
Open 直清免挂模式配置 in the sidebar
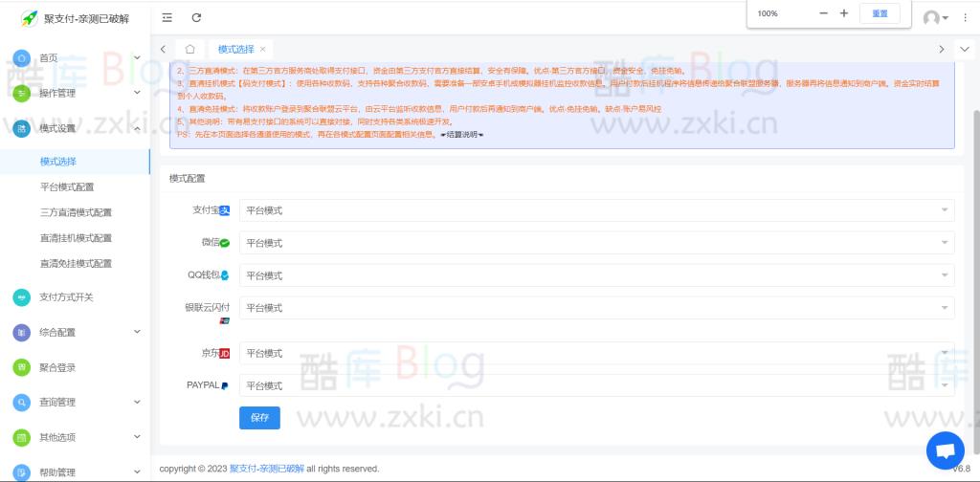75,264
